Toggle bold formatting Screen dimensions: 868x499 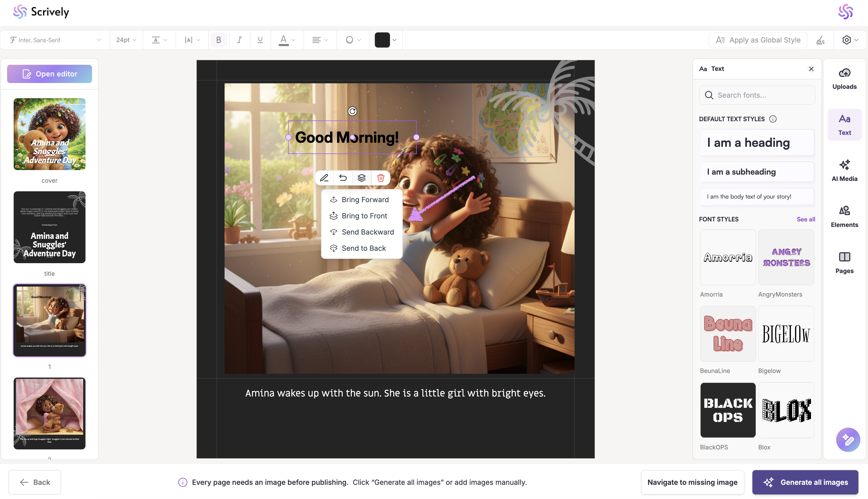(219, 40)
